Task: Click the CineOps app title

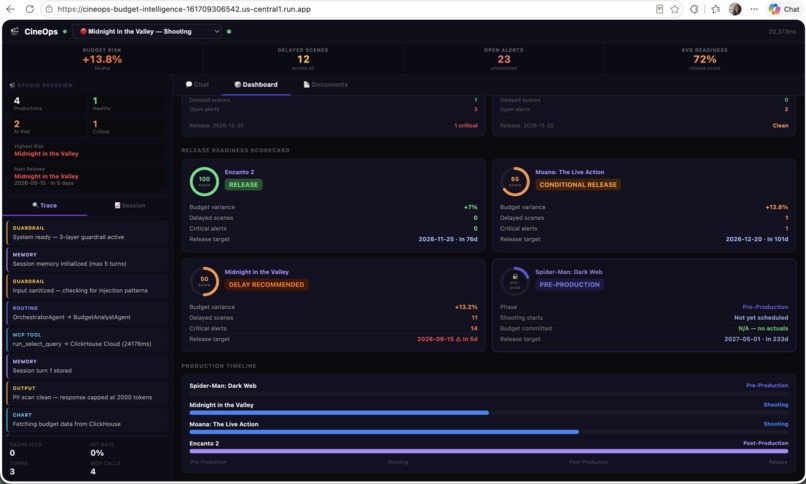Action: (x=41, y=31)
